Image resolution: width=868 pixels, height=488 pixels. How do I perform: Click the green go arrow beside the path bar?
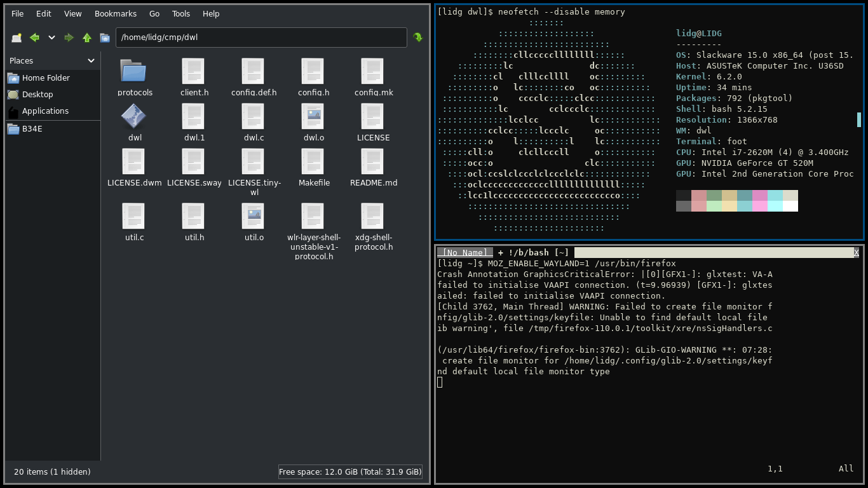pyautogui.click(x=417, y=37)
